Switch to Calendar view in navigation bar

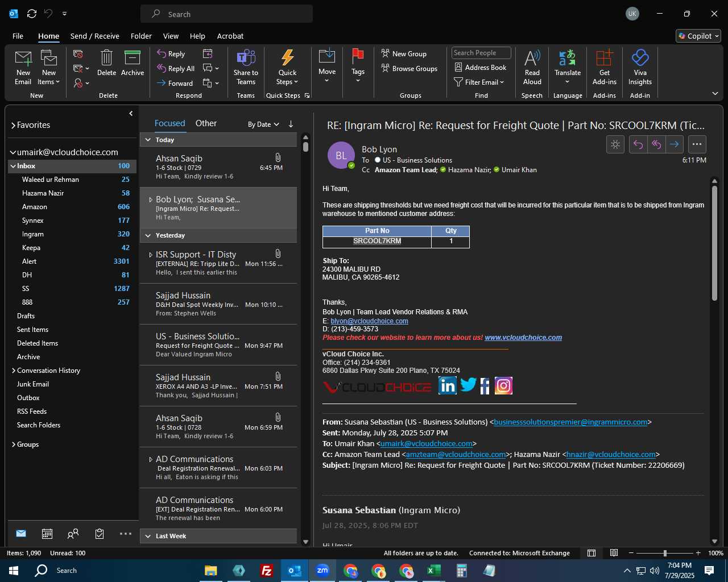pyautogui.click(x=47, y=534)
